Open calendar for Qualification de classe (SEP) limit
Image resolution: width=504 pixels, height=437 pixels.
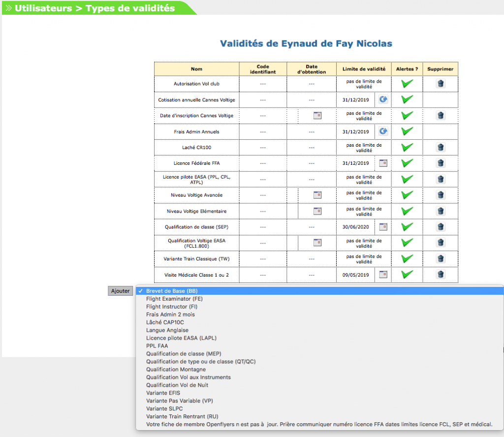tap(383, 227)
